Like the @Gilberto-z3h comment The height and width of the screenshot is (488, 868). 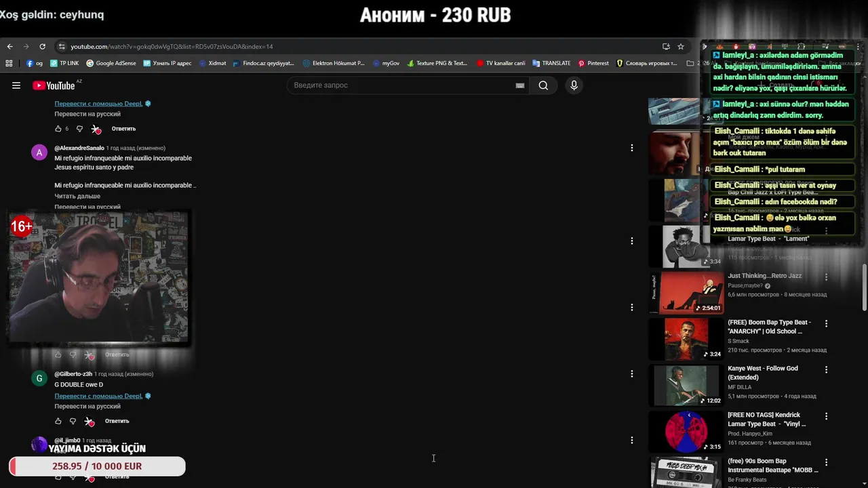click(58, 421)
